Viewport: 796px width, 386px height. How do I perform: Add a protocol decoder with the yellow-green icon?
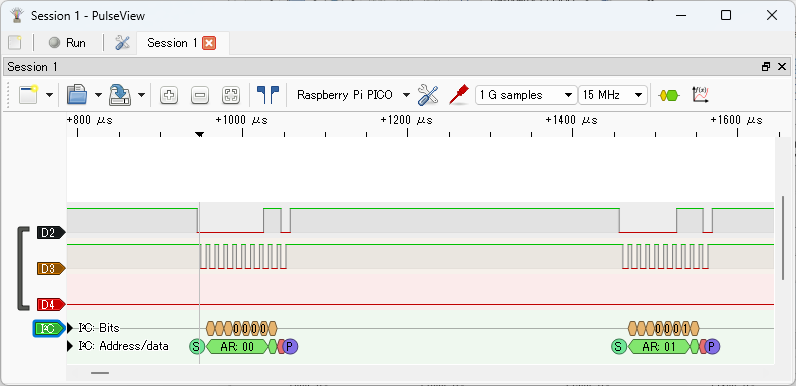(x=669, y=95)
